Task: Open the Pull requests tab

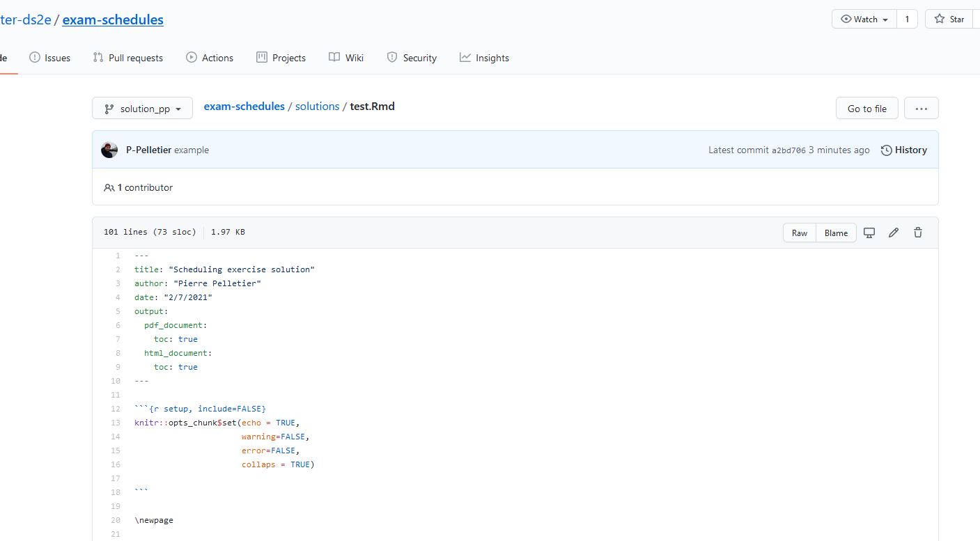Action: click(127, 58)
